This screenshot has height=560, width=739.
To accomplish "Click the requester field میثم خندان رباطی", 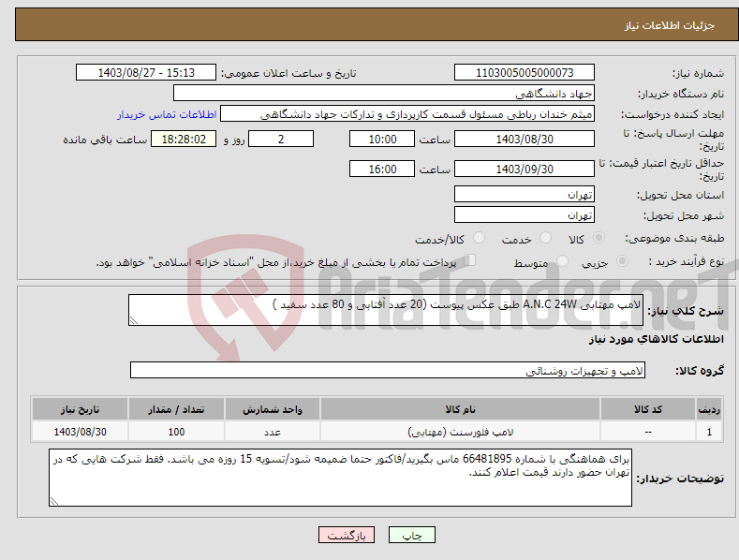I will [407, 114].
